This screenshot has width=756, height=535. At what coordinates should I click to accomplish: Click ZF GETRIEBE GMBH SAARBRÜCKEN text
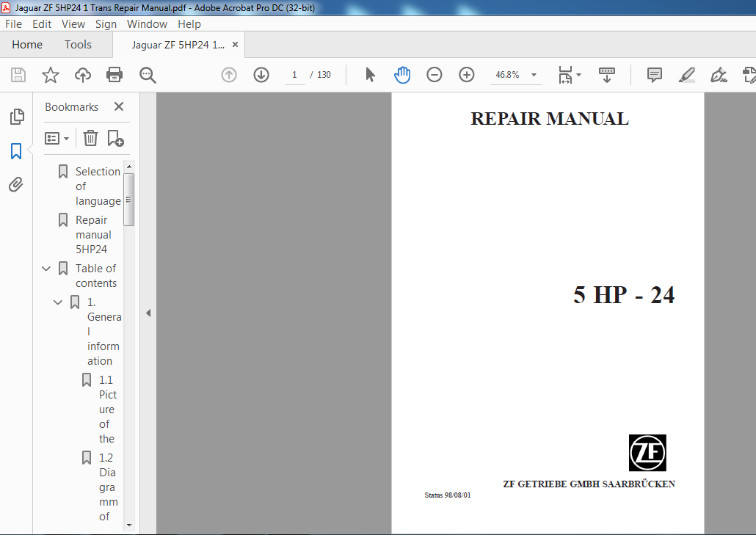click(x=589, y=484)
